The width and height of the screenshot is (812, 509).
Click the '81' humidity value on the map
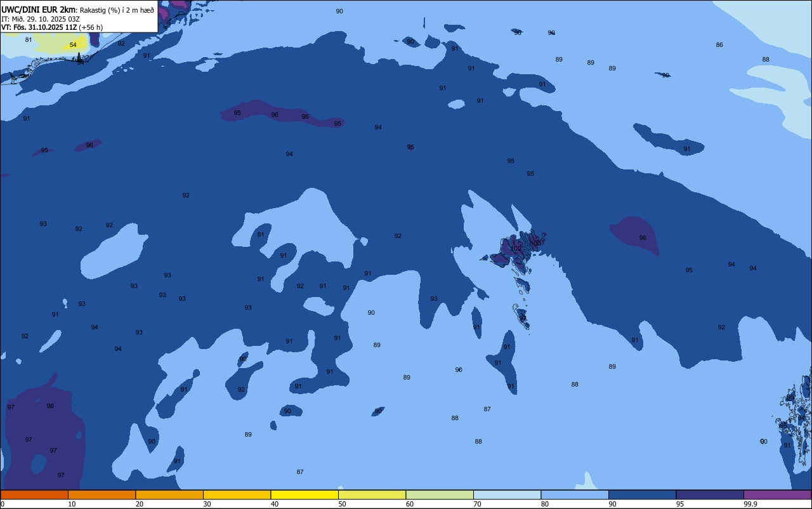(29, 40)
